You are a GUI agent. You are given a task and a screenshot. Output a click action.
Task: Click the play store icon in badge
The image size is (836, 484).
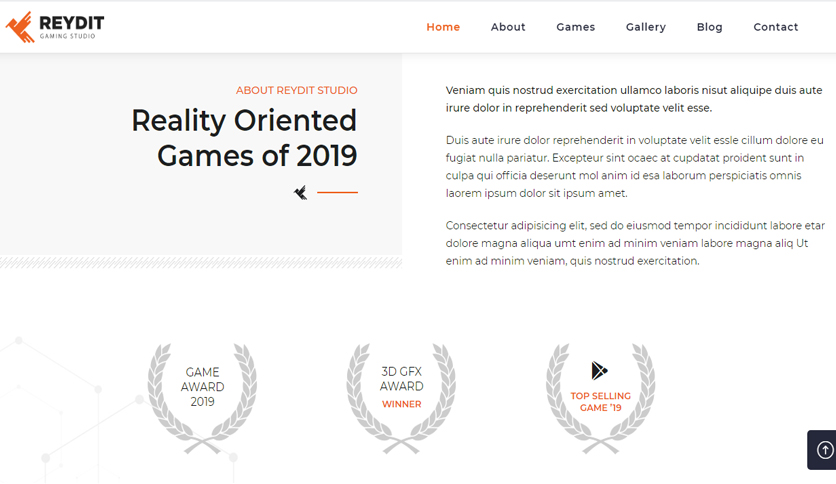(x=599, y=370)
